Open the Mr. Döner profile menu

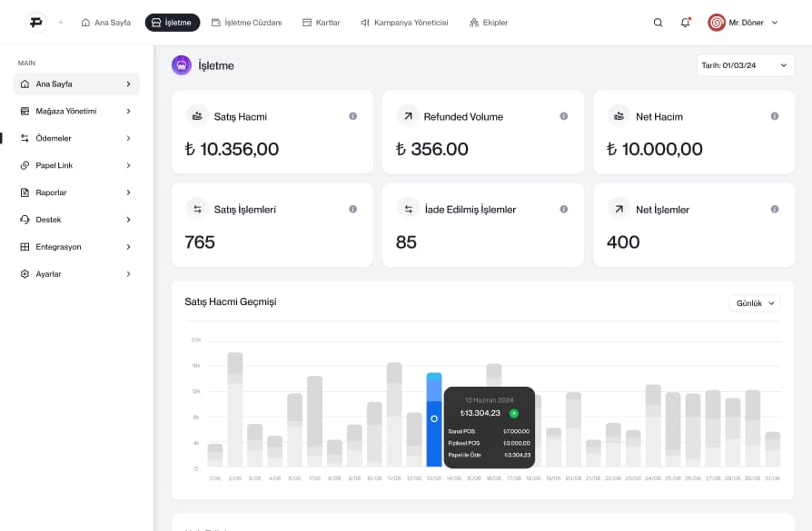click(x=743, y=23)
